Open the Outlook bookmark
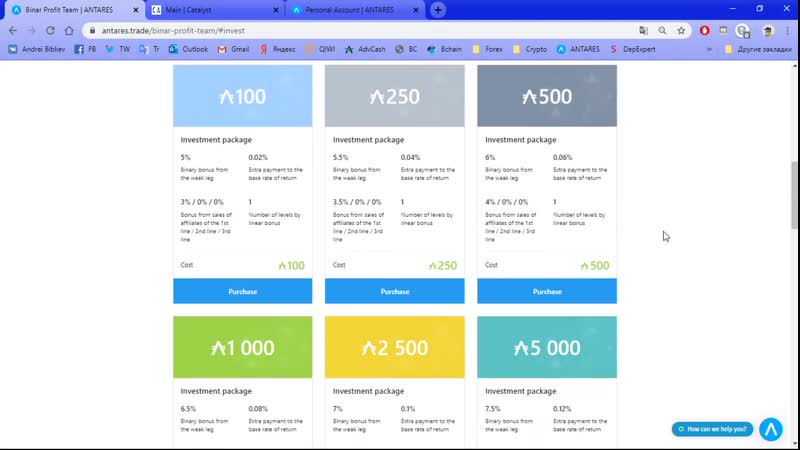This screenshot has width=800, height=450. (188, 49)
